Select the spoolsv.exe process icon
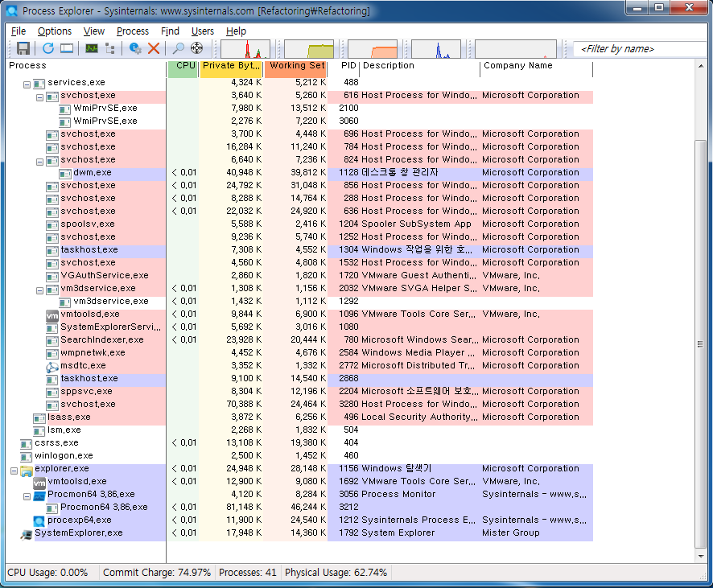Viewport: 713px width, 588px height. pyautogui.click(x=52, y=224)
